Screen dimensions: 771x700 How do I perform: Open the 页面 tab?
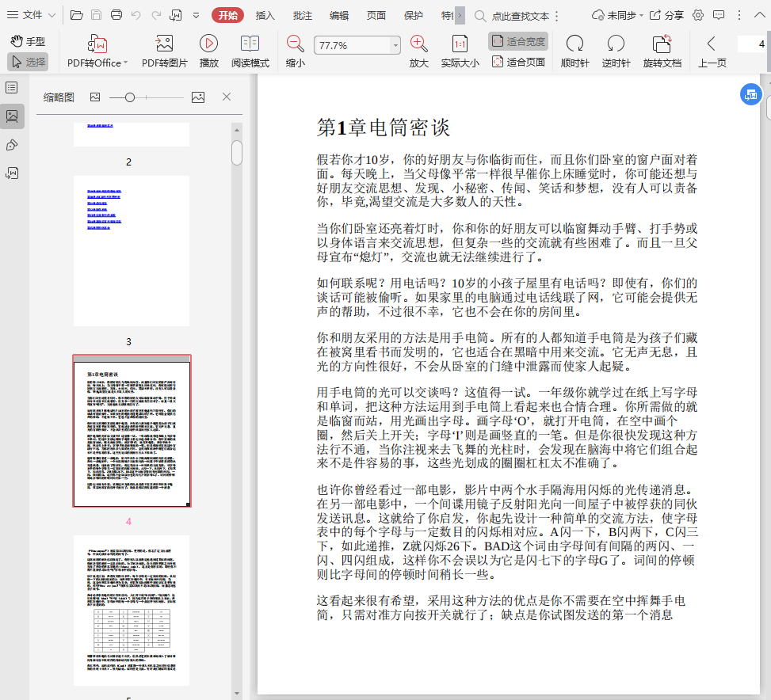376,15
